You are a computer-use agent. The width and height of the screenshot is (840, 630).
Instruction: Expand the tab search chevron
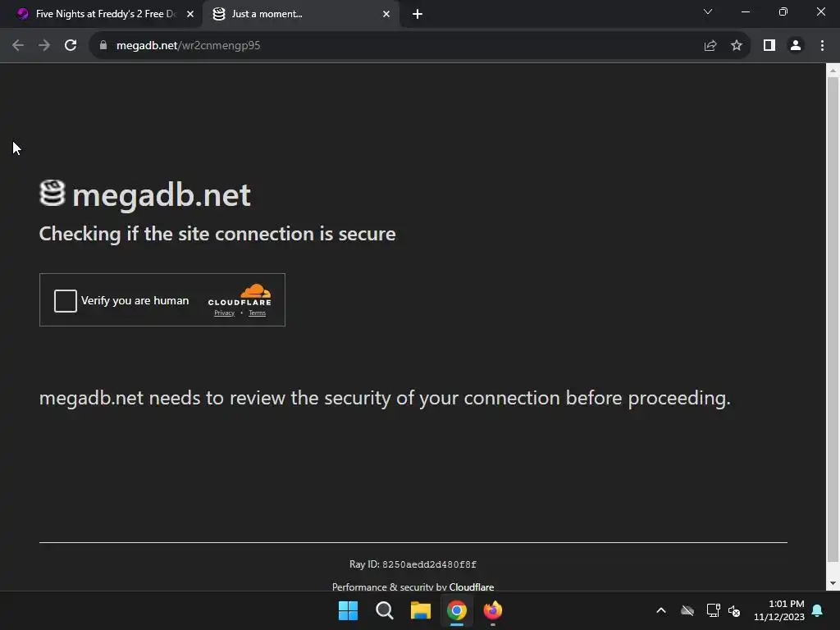[x=708, y=11]
